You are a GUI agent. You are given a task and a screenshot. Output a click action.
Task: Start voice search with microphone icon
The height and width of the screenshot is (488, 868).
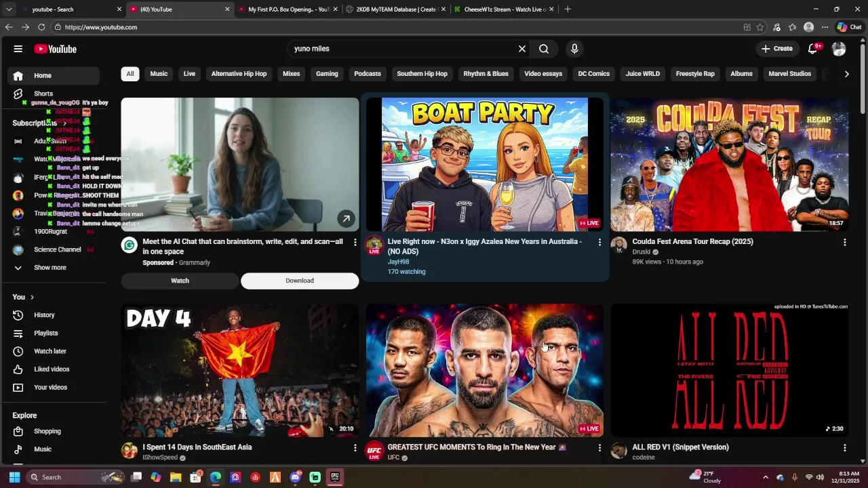574,49
